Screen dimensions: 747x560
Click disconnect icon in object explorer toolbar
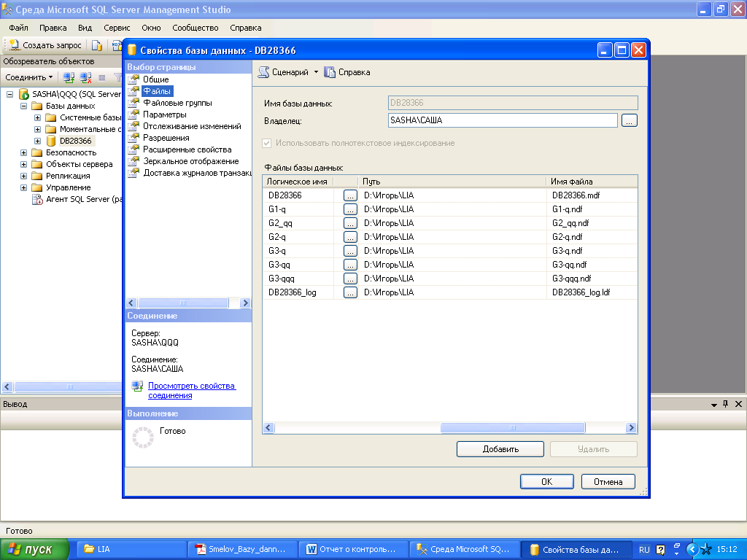click(86, 77)
